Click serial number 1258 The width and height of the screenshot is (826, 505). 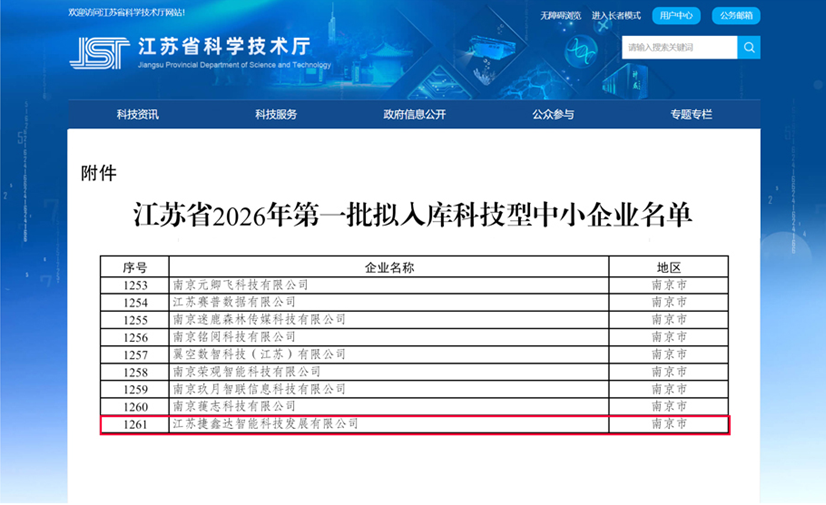tap(135, 372)
